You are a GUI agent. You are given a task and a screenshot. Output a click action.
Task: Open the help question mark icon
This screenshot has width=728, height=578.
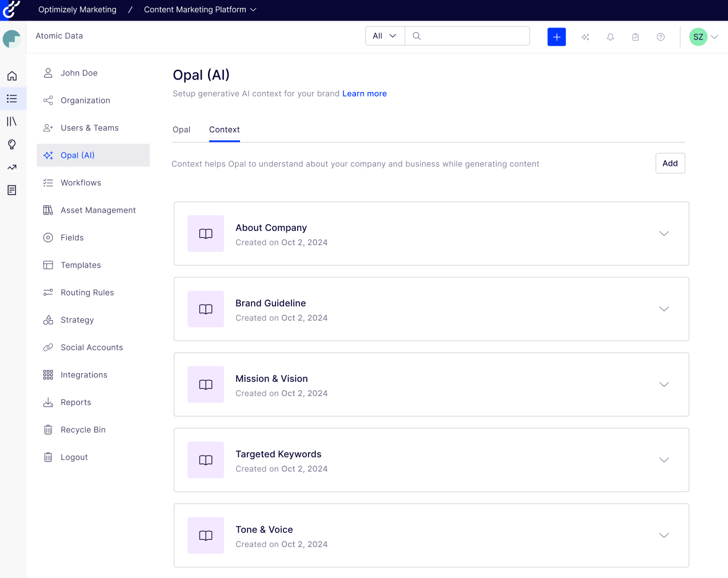click(661, 37)
